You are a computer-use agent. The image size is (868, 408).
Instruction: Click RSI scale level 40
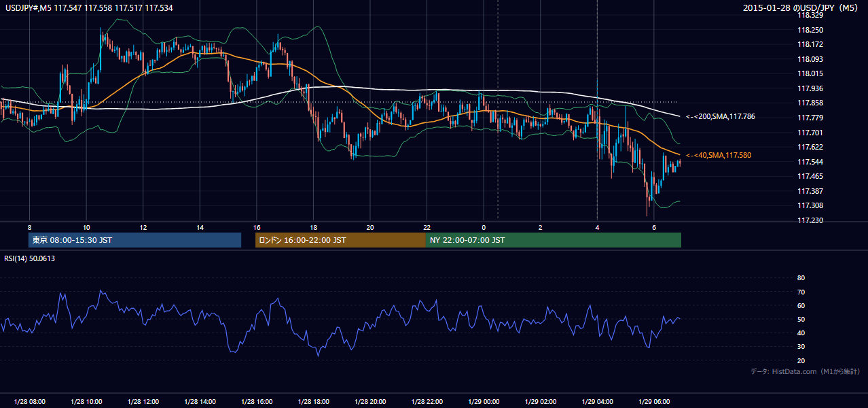(x=801, y=333)
